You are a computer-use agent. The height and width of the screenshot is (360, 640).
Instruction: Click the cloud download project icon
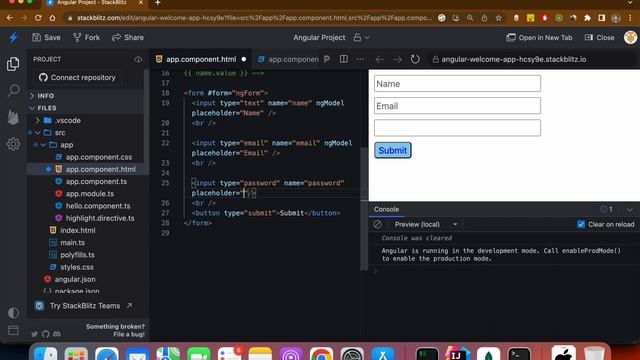coord(138,60)
